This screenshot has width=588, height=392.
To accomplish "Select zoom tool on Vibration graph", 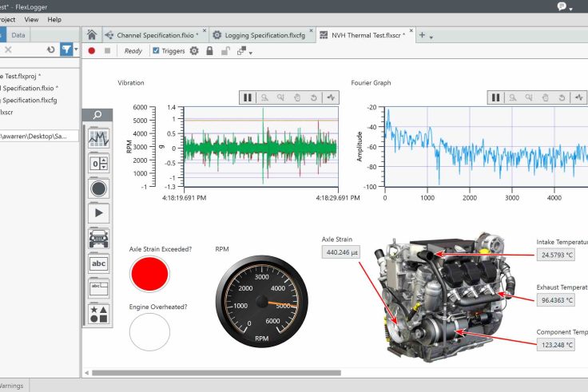I will coord(264,97).
